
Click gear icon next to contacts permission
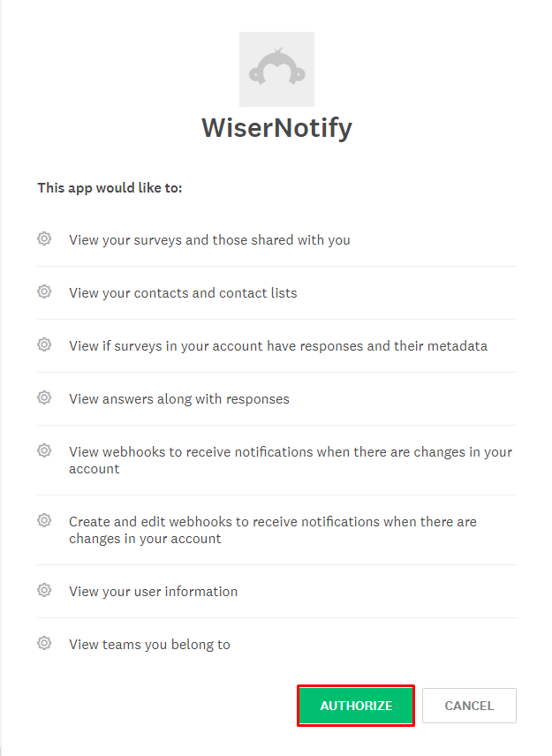click(44, 291)
